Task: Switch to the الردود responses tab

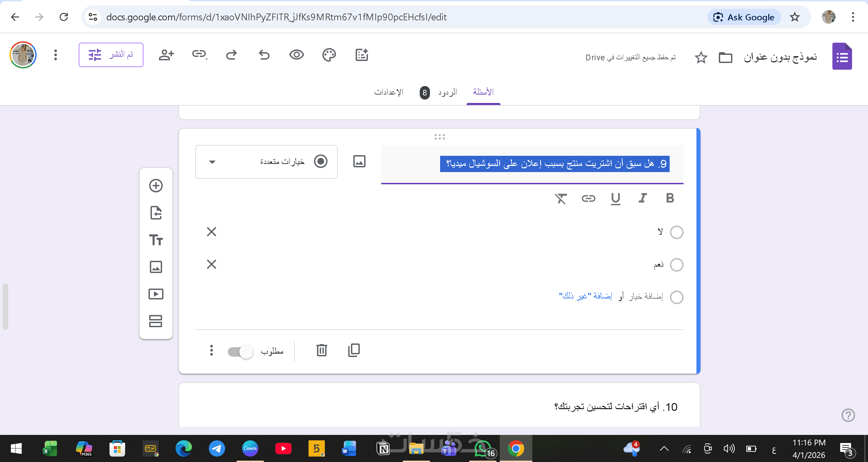Action: click(447, 92)
